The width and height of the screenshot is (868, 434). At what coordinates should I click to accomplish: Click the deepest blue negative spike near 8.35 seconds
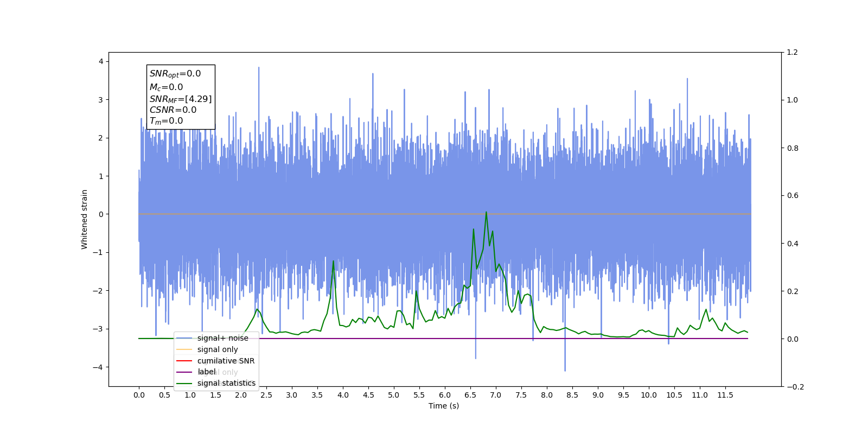coord(565,370)
